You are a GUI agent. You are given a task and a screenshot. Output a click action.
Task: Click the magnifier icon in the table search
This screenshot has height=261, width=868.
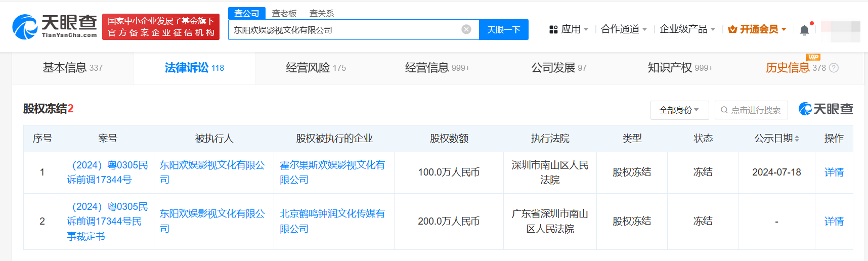click(x=724, y=110)
